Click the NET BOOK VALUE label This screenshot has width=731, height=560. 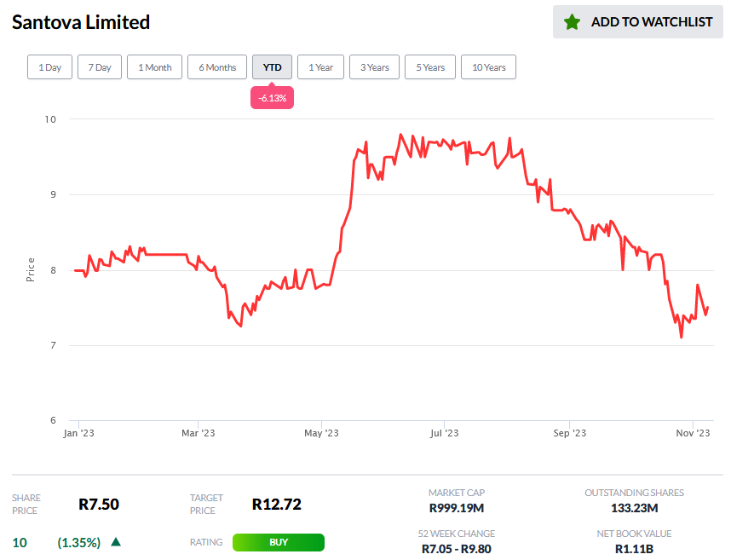tap(634, 534)
